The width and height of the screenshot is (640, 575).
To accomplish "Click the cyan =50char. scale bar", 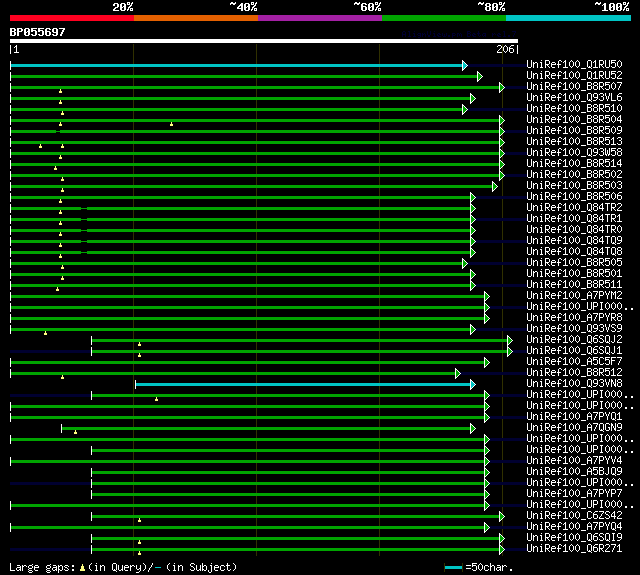I will [453, 567].
